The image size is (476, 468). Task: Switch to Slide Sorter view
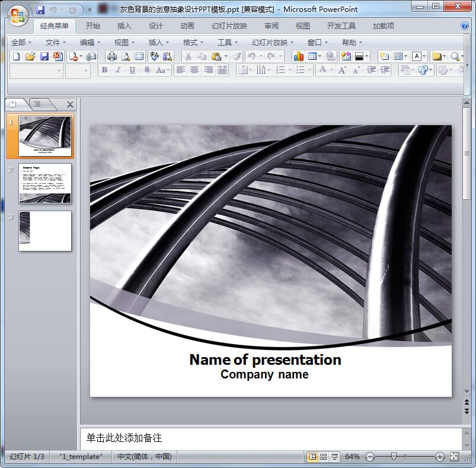(x=323, y=457)
